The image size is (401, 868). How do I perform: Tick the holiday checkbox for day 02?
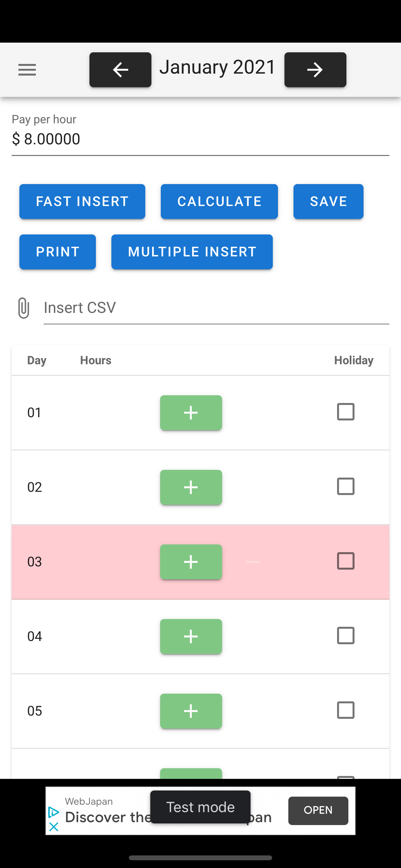coord(345,486)
